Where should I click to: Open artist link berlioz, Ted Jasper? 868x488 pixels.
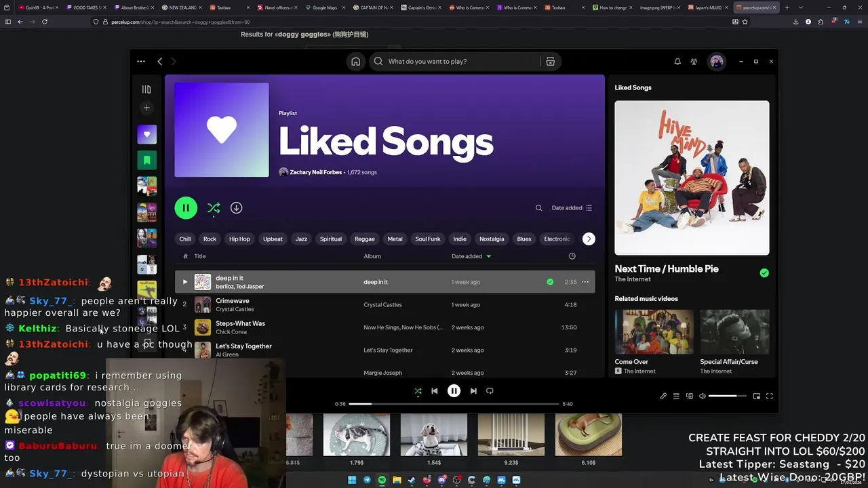tap(239, 287)
